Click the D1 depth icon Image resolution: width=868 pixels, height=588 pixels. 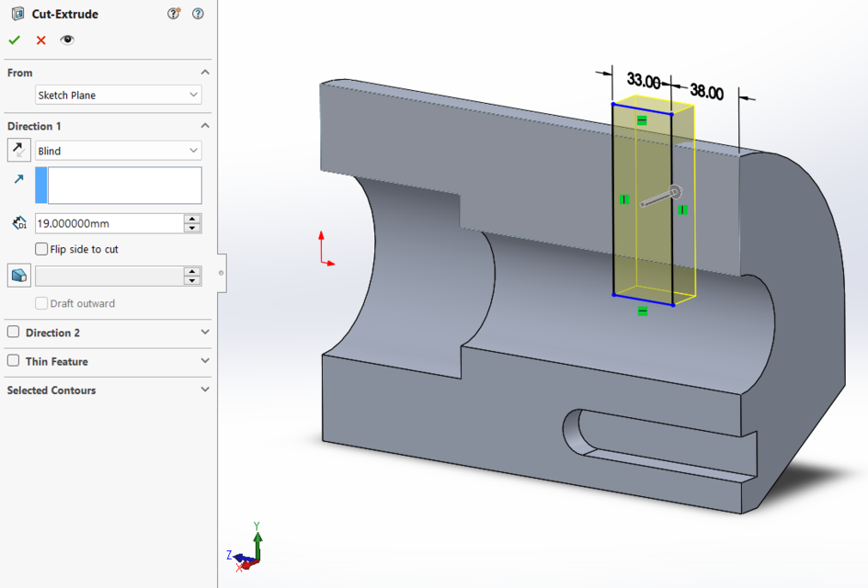click(x=18, y=223)
